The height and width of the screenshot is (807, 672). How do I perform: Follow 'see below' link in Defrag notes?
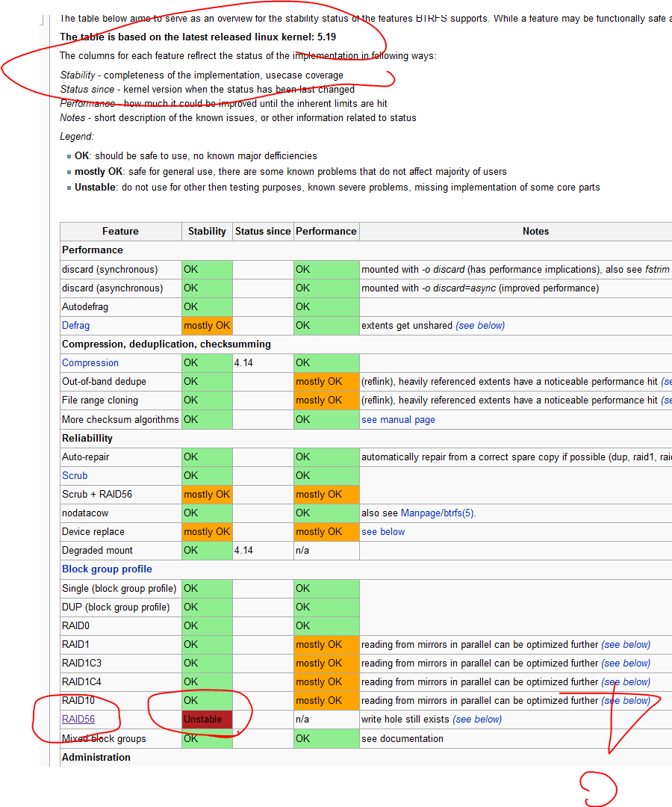[x=480, y=325]
